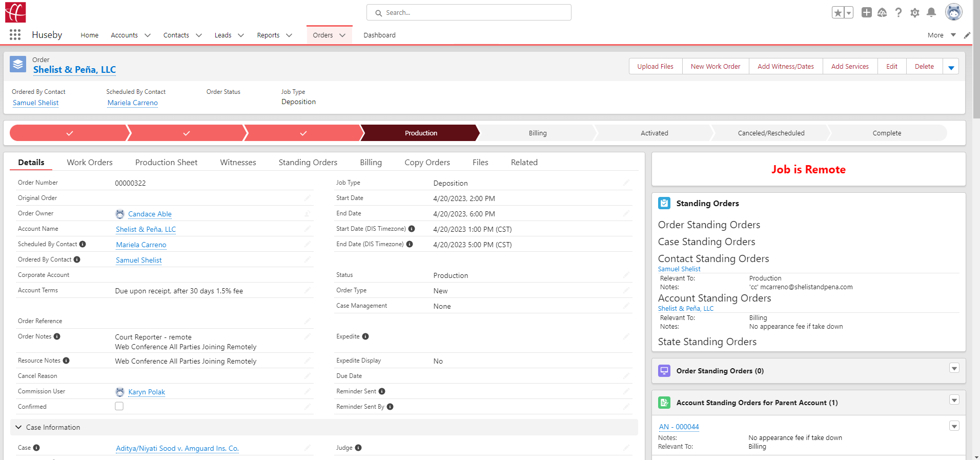Show info tooltip for Case field
Image resolution: width=980 pixels, height=460 pixels.
point(36,448)
